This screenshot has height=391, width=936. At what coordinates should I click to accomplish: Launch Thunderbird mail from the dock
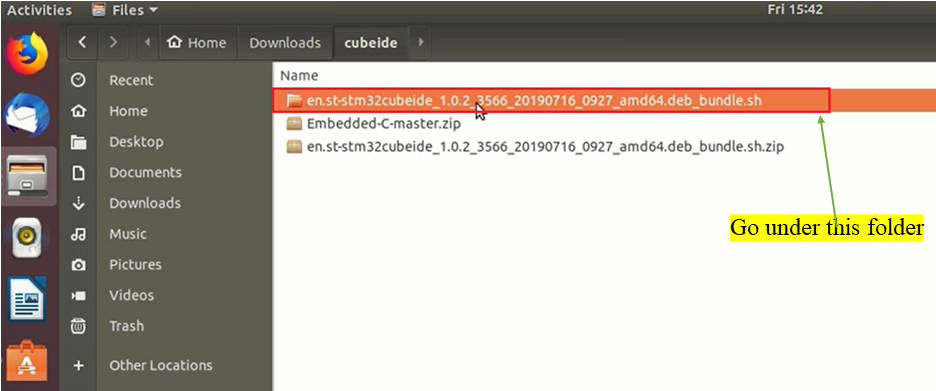tap(27, 115)
